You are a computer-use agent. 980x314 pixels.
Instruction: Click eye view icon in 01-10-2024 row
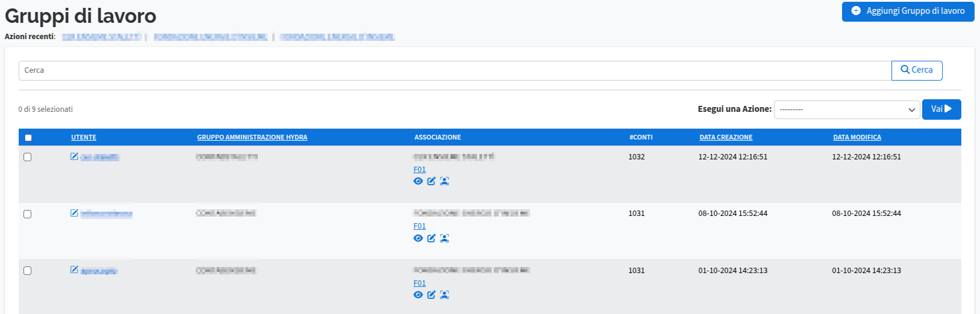pyautogui.click(x=418, y=295)
